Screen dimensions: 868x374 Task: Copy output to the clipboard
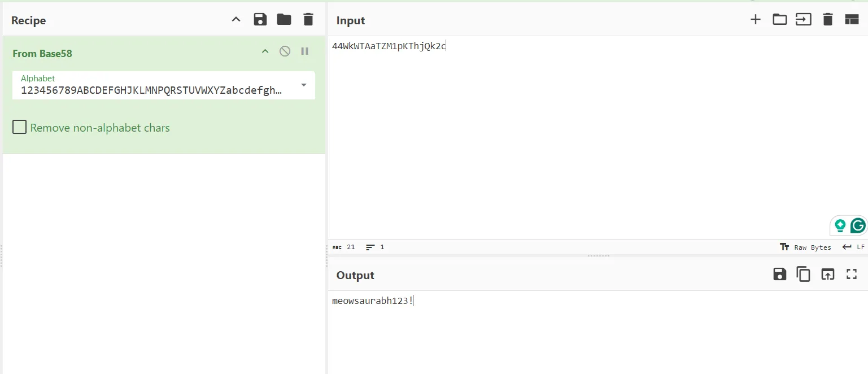[803, 275]
